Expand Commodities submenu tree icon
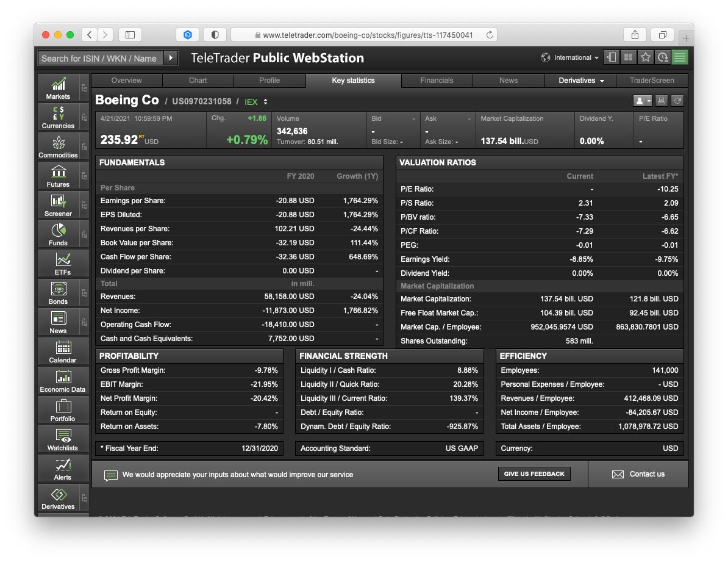The height and width of the screenshot is (562, 728). click(x=84, y=146)
